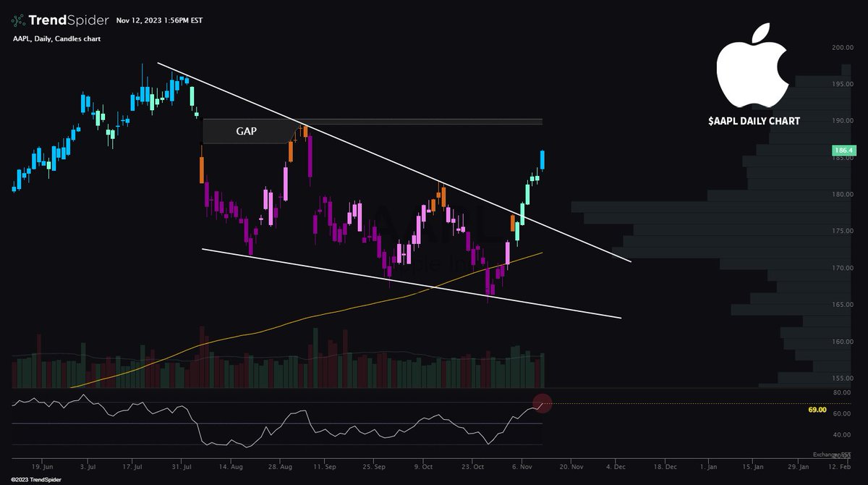
Task: Click the "19. Jun" date label
Action: click(x=43, y=468)
